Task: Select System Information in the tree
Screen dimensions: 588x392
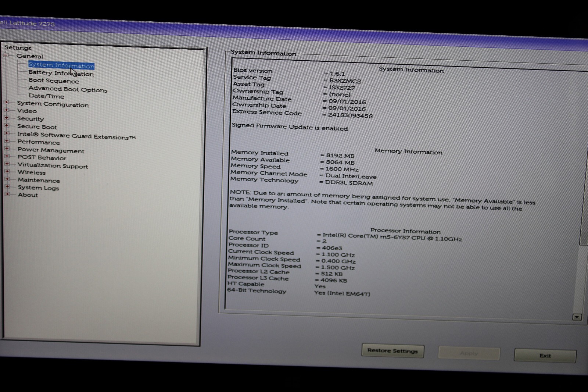Action: pyautogui.click(x=61, y=65)
